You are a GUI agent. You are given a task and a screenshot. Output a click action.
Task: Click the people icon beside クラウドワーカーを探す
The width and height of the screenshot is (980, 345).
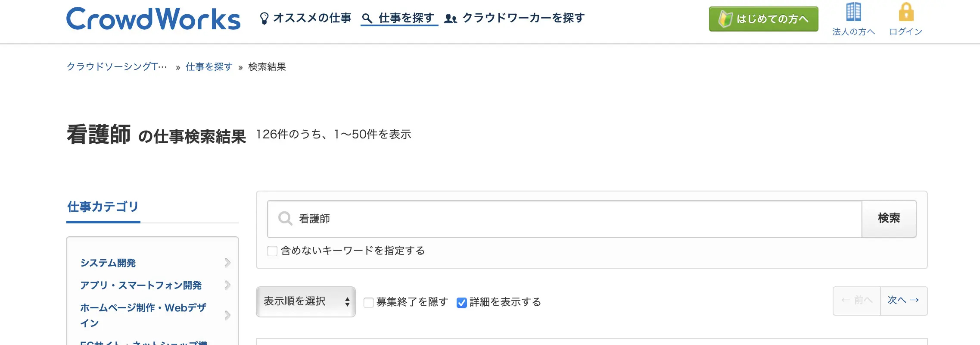[451, 19]
